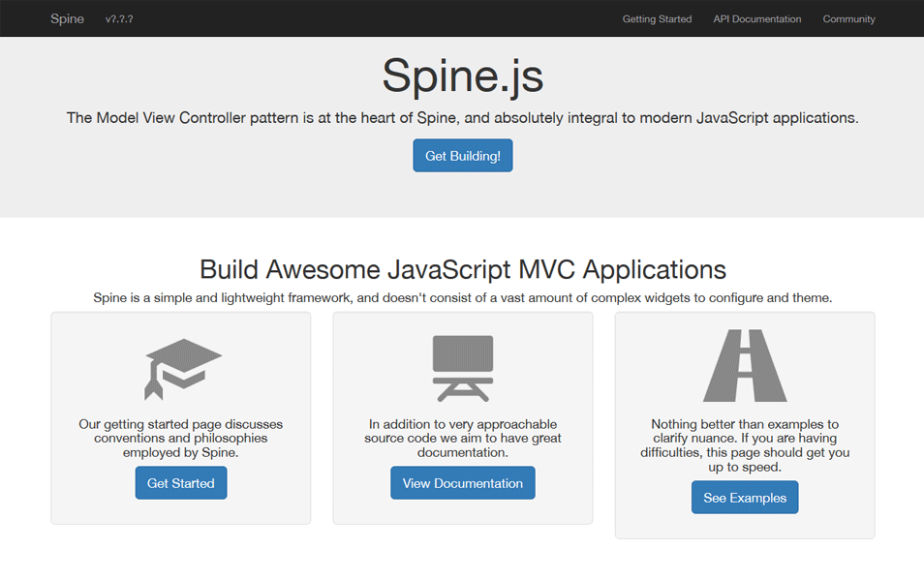Image resolution: width=924 pixels, height=581 pixels.
Task: Open the Community nav item
Action: pos(848,18)
